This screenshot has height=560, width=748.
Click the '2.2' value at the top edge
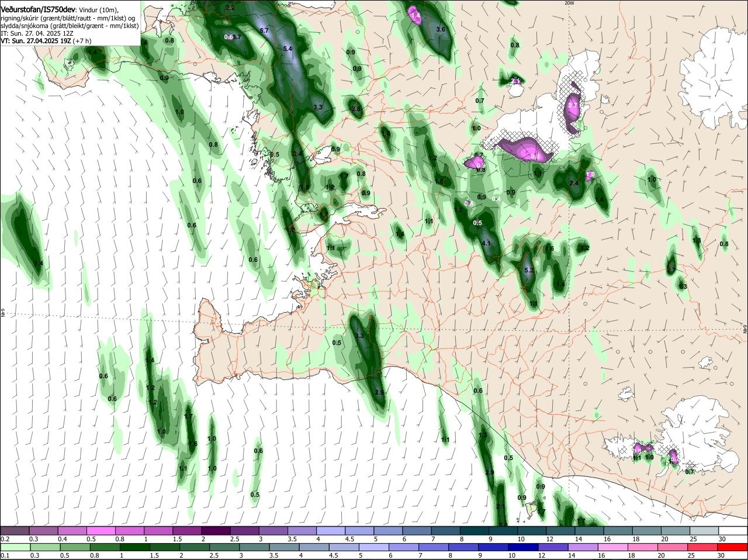(230, 8)
